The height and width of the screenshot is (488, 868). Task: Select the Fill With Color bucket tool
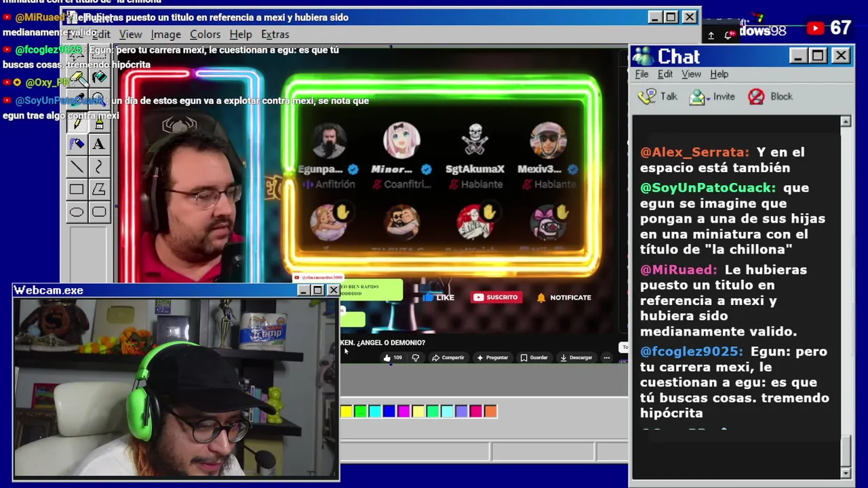99,77
